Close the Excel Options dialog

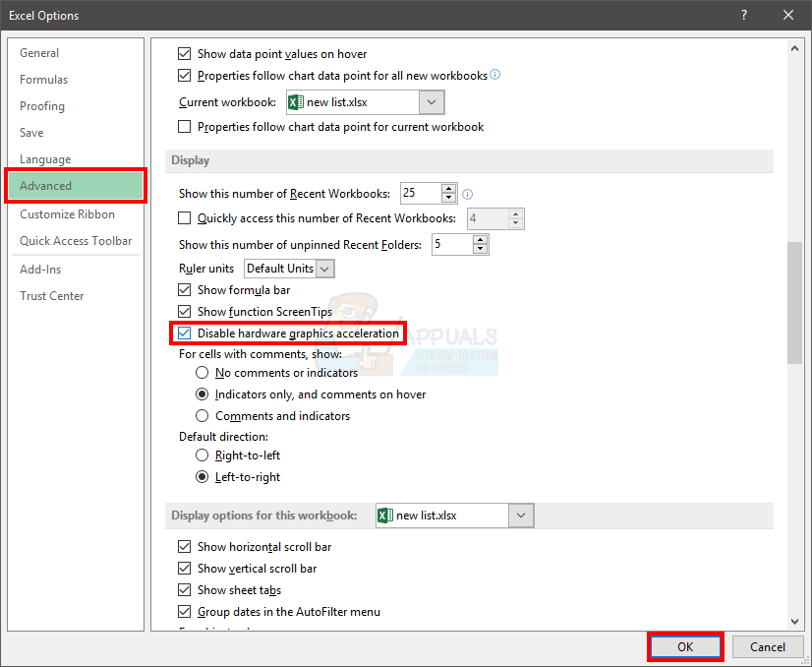click(788, 15)
